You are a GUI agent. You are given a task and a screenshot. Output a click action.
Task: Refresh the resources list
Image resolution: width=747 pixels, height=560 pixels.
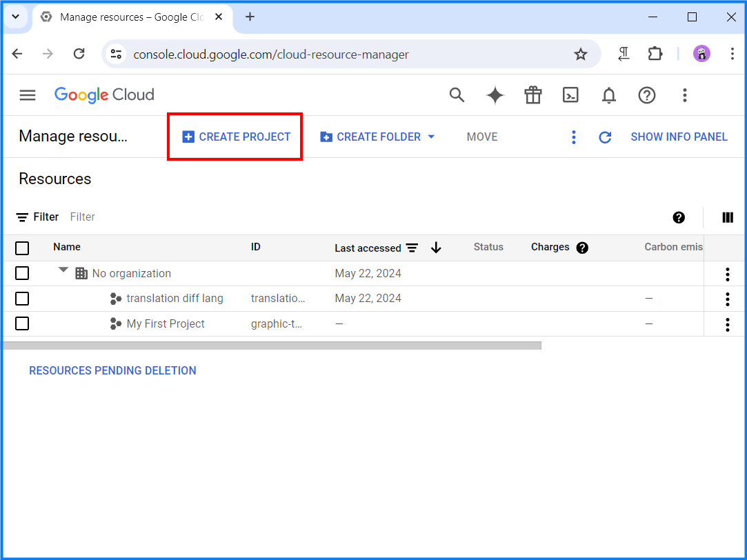point(605,137)
